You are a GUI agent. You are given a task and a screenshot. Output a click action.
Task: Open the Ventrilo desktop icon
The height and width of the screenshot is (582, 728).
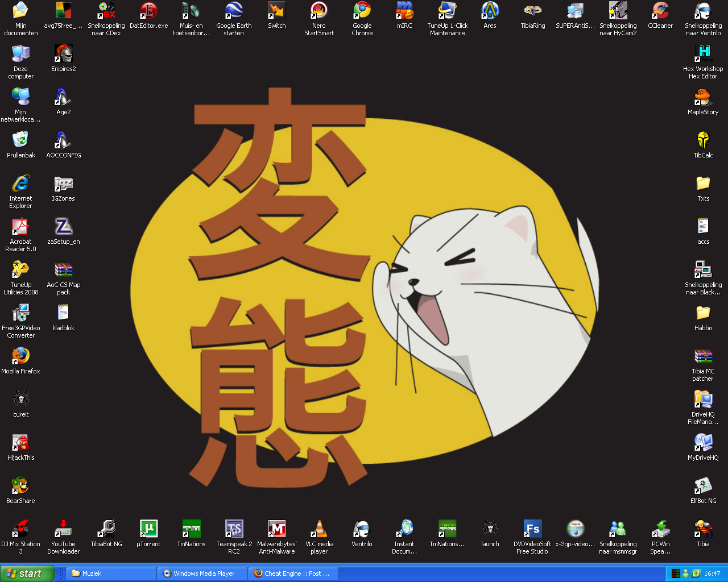[x=362, y=529]
